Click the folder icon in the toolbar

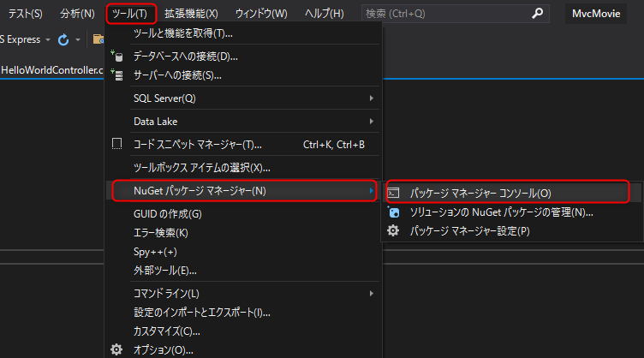click(98, 39)
